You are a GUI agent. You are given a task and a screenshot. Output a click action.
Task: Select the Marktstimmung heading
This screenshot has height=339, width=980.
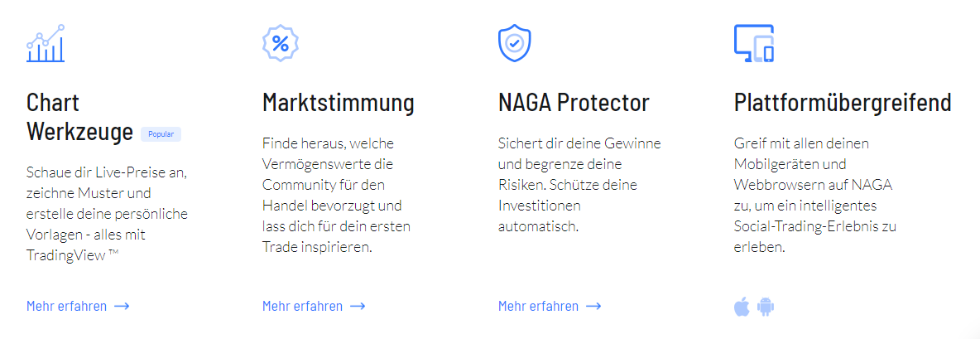338,103
